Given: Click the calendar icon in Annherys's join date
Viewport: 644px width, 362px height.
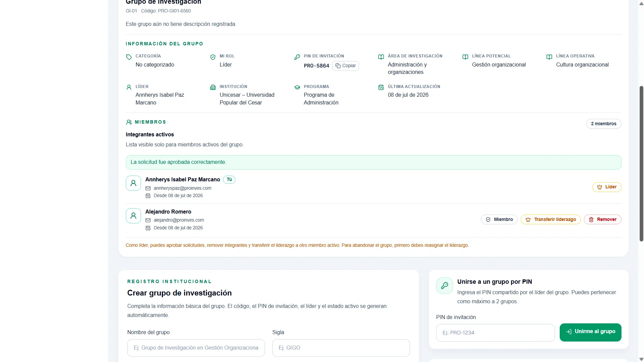Looking at the screenshot, I should coord(148,196).
